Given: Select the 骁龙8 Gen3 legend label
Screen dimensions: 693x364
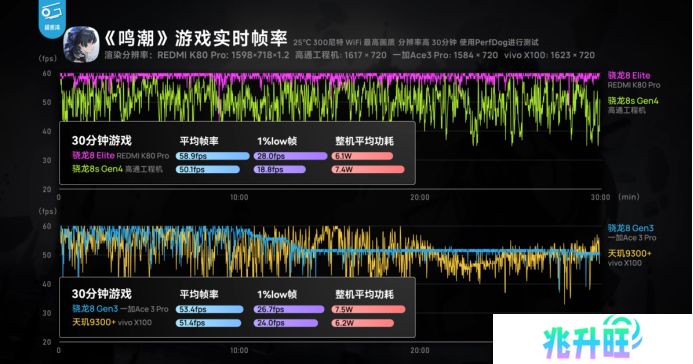Looking at the screenshot, I should point(630,228).
